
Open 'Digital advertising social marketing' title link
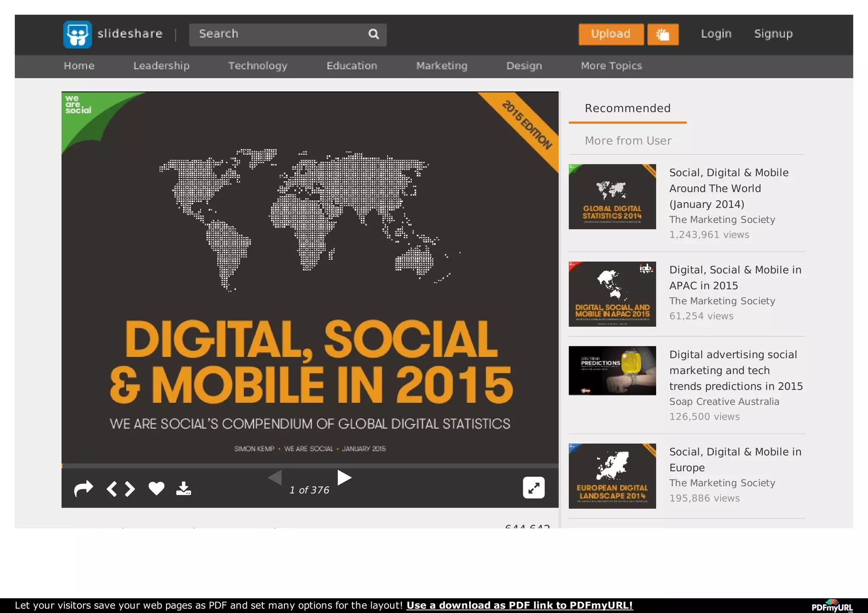736,370
